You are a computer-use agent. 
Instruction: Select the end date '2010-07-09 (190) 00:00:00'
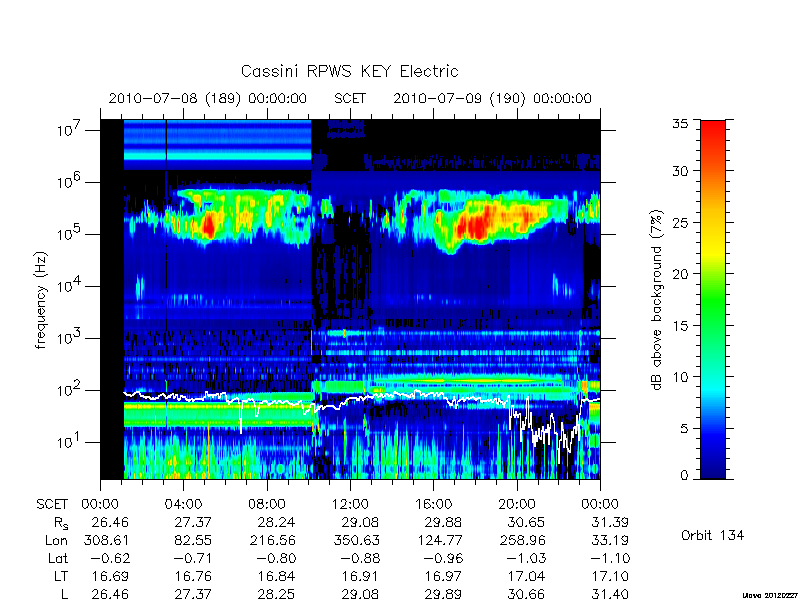492,98
